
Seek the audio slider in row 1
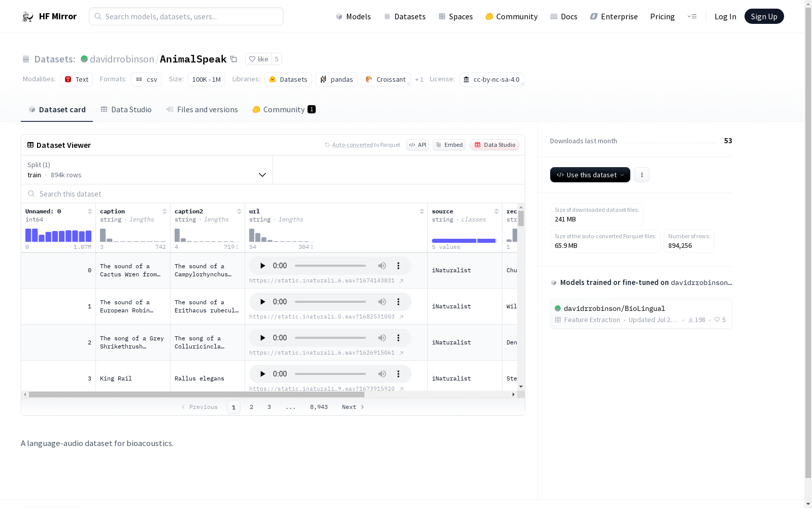click(330, 302)
